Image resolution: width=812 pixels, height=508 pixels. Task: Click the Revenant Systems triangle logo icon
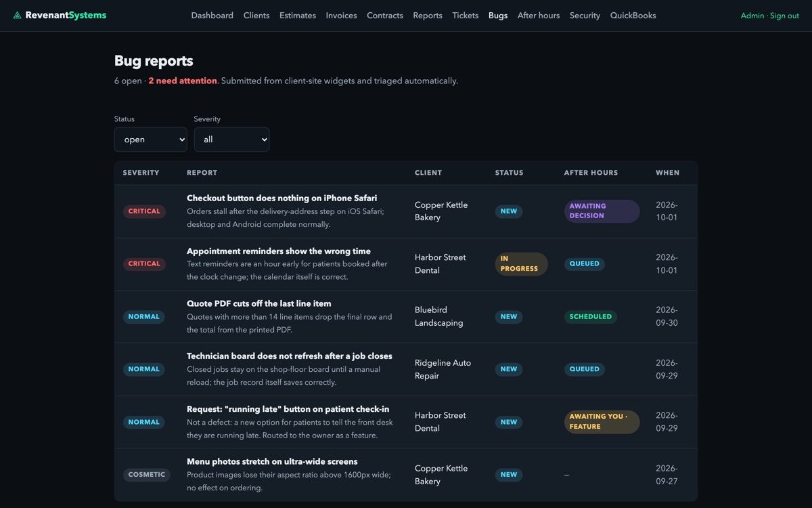pyautogui.click(x=18, y=15)
